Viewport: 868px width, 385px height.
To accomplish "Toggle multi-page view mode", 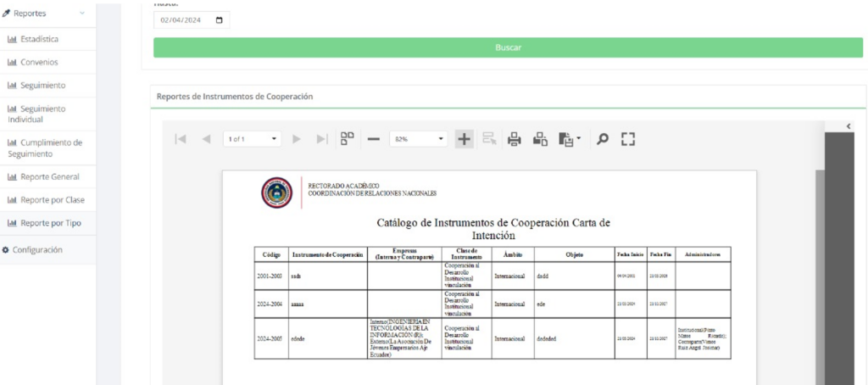I will [x=347, y=138].
